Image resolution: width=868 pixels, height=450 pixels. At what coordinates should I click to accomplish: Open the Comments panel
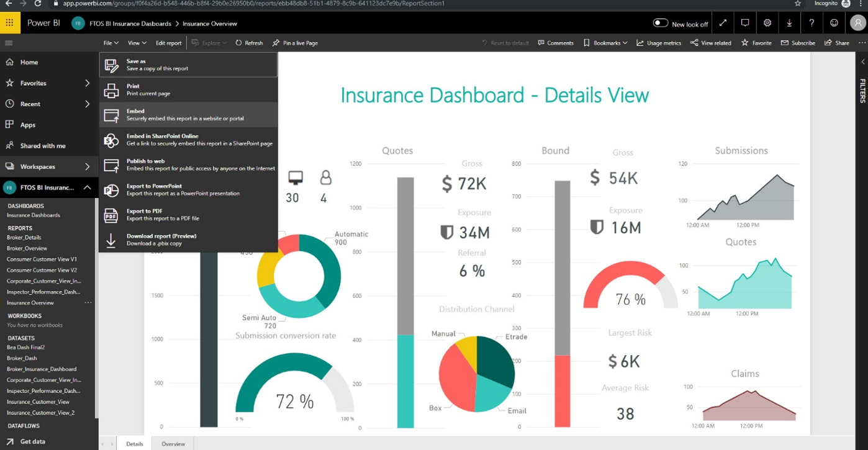point(556,43)
